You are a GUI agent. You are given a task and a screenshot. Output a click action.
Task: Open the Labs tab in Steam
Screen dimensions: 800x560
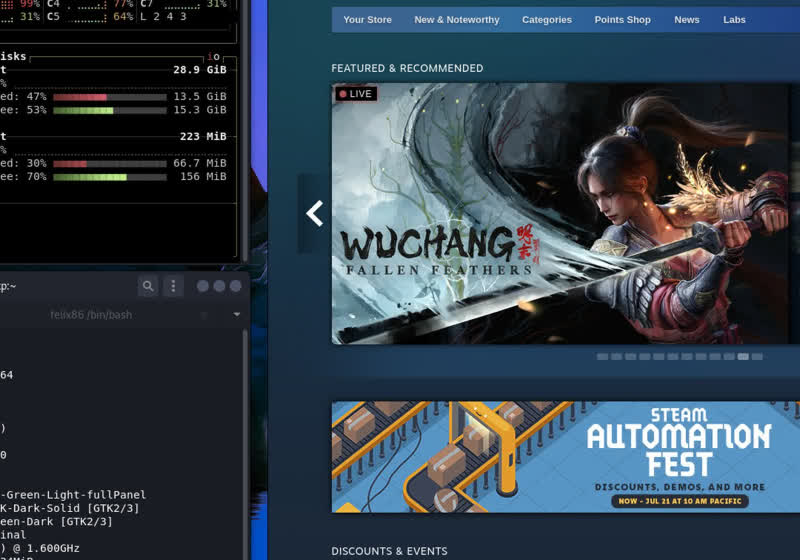click(734, 20)
